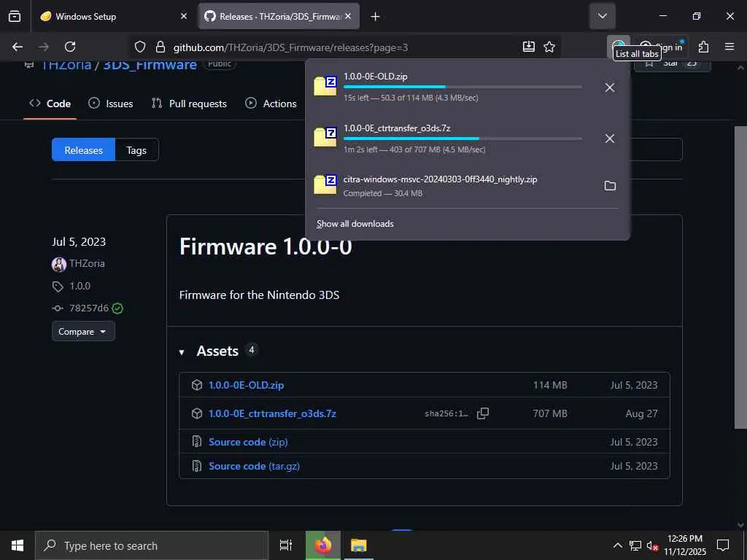The image size is (747, 560).
Task: Click the 707 MB size text
Action: (550, 413)
